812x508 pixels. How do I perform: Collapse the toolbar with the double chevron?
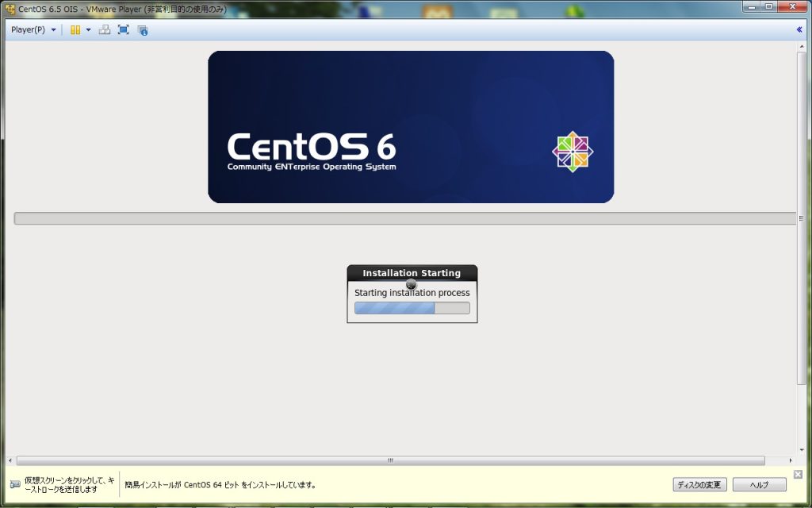tap(799, 29)
